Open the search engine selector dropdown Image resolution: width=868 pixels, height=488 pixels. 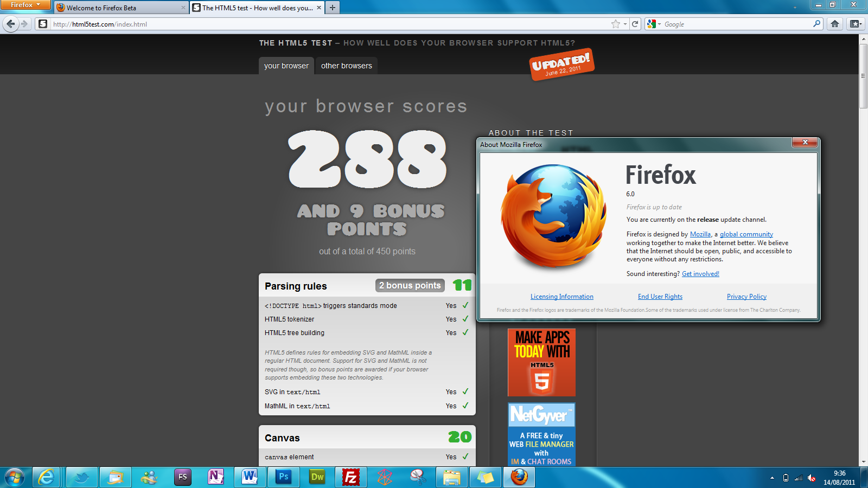(654, 24)
